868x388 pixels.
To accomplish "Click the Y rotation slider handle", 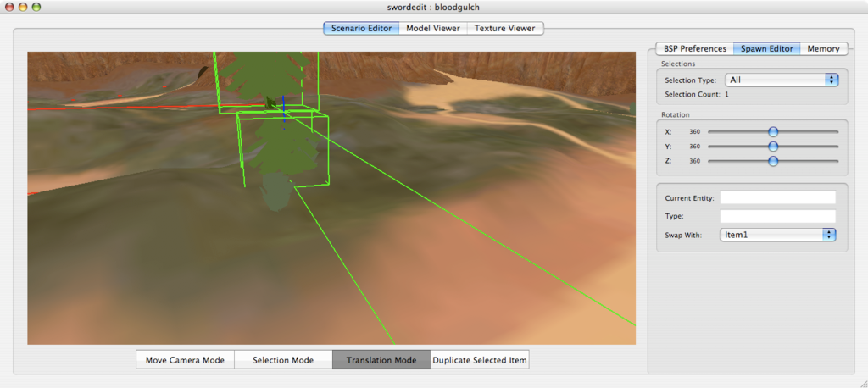I will click(x=773, y=147).
